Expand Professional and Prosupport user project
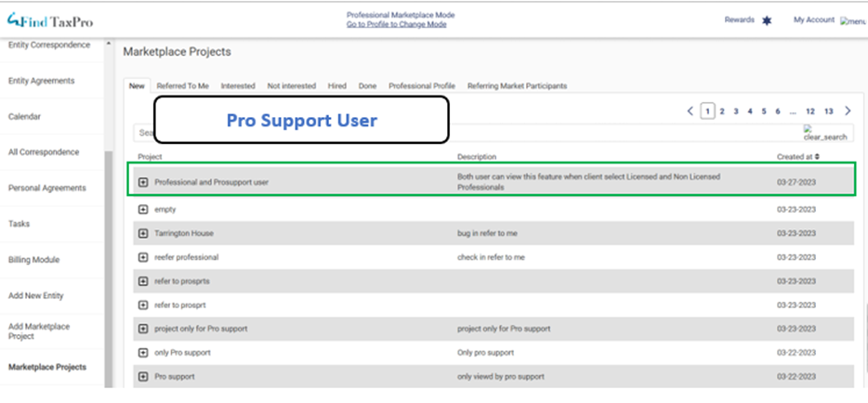The height and width of the screenshot is (403, 868). 143,182
